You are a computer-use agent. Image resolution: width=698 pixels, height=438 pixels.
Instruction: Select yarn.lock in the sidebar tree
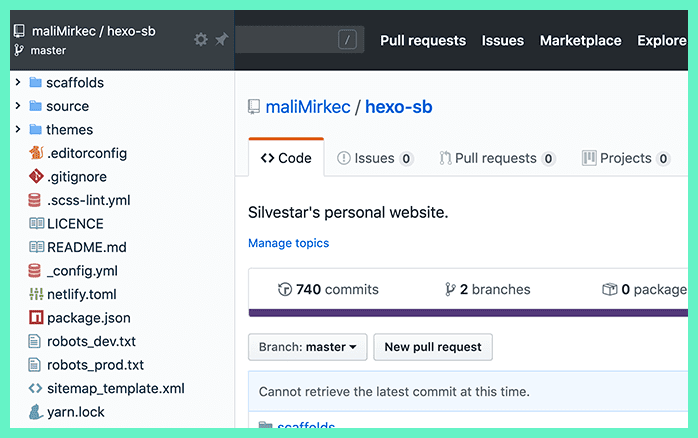click(76, 412)
